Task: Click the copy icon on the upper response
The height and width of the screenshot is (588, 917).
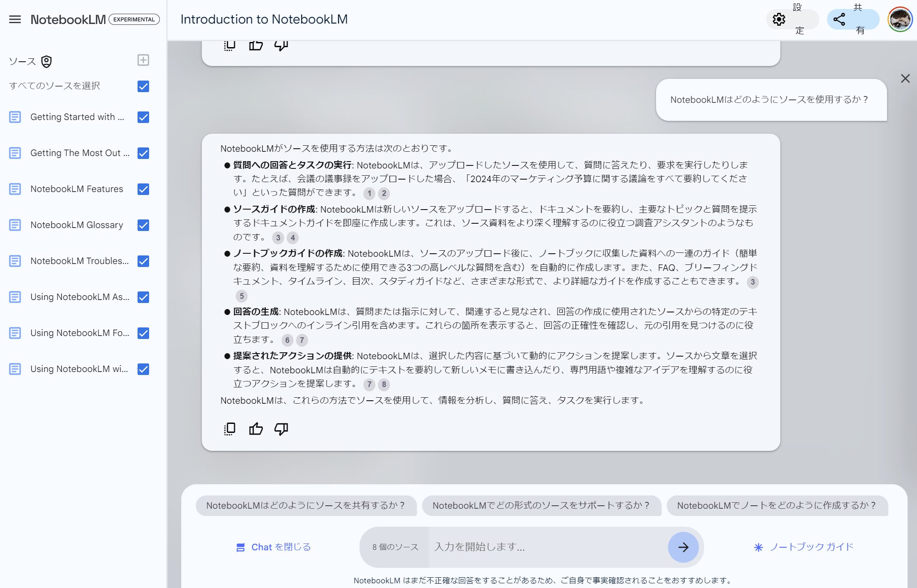Action: tap(230, 45)
